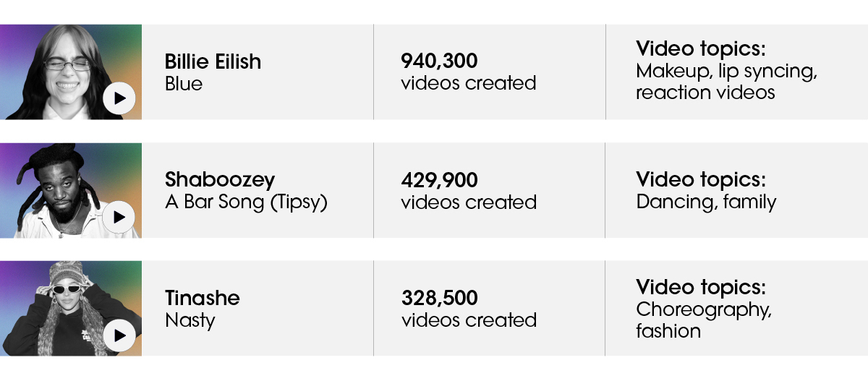This screenshot has height=381, width=868.
Task: Click the song title Blue
Action: coord(184,84)
